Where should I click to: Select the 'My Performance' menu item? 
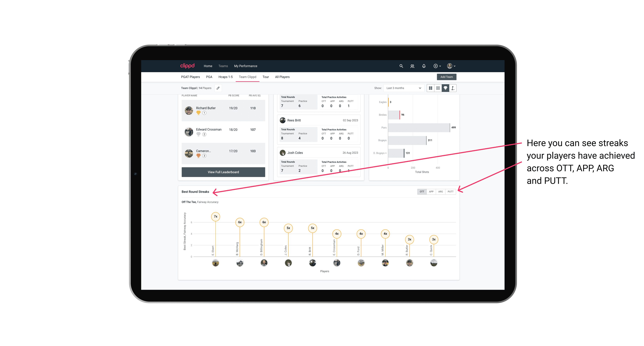tap(246, 66)
